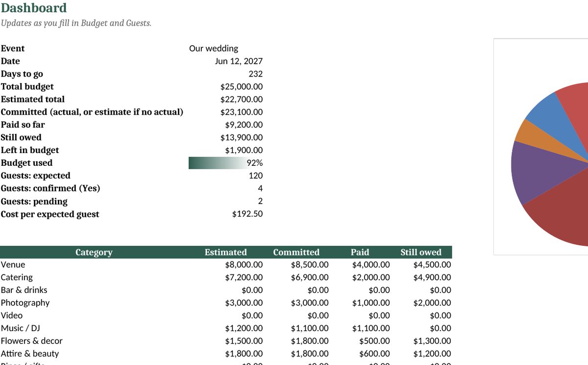588x365 pixels.
Task: Click Catering still owed $4,900.00
Action: (432, 278)
